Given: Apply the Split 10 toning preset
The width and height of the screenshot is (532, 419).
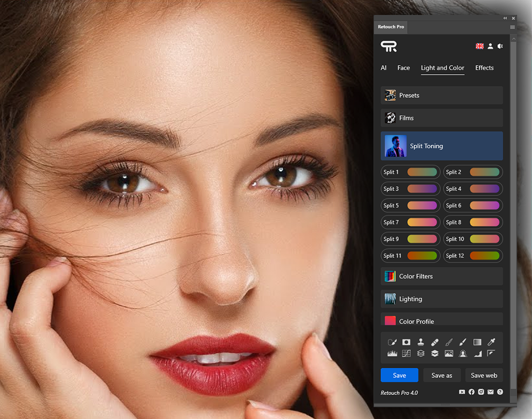Looking at the screenshot, I should coord(473,239).
